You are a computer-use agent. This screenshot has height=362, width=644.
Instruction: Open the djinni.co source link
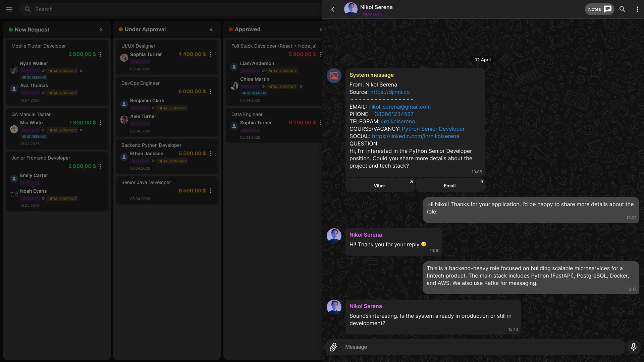pyautogui.click(x=390, y=92)
